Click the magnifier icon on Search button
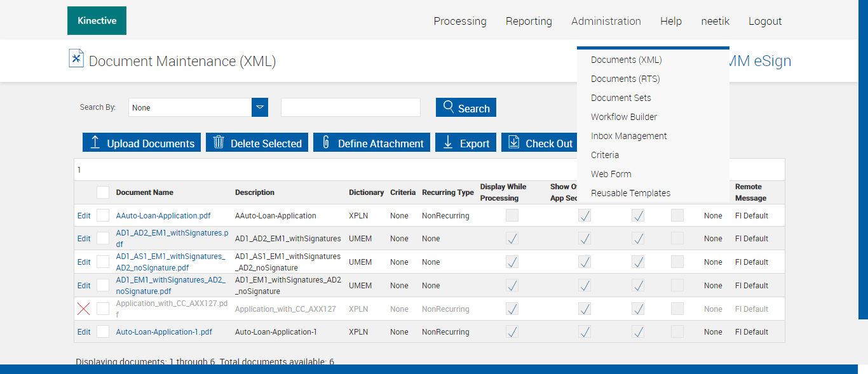This screenshot has height=374, width=868. pyautogui.click(x=449, y=107)
